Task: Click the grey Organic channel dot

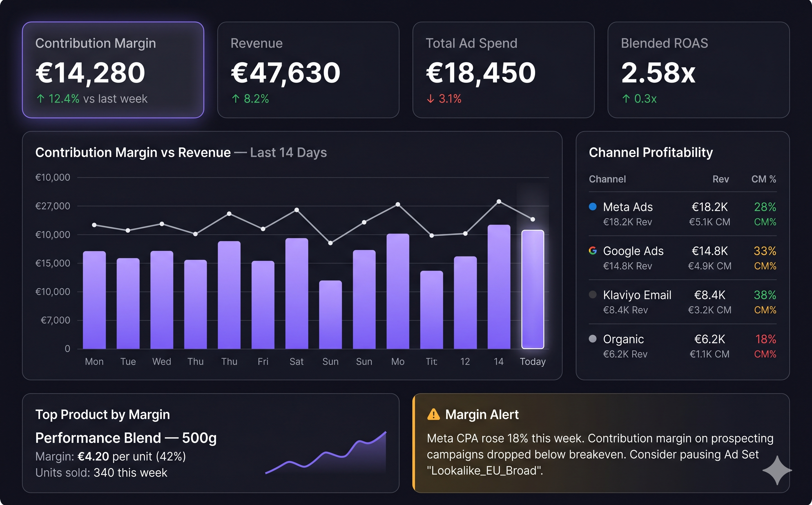Action: point(593,339)
